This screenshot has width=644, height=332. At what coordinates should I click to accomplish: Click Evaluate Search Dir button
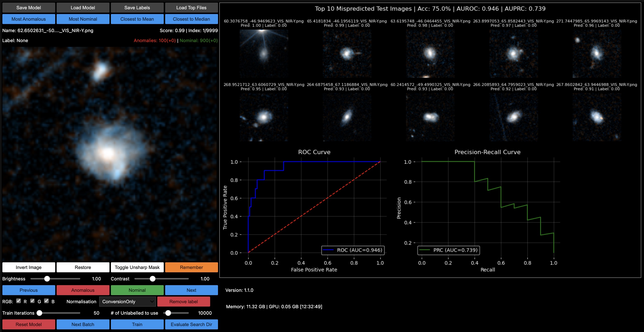191,324
